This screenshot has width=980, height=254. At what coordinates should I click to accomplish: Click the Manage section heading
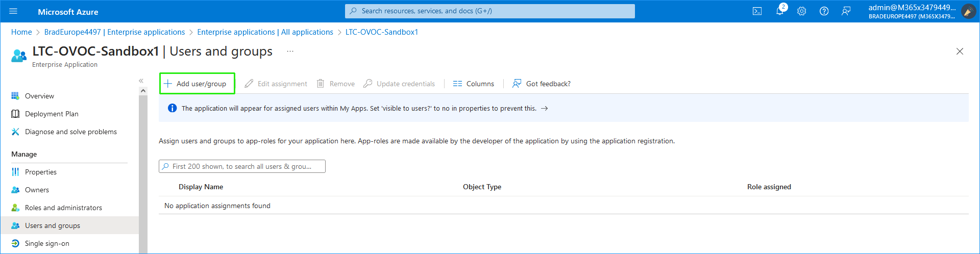24,154
